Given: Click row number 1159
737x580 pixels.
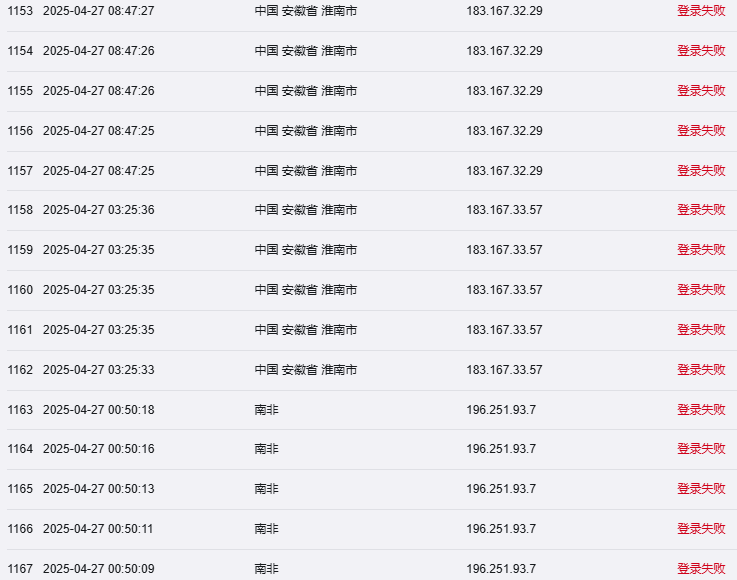Looking at the screenshot, I should 20,250.
